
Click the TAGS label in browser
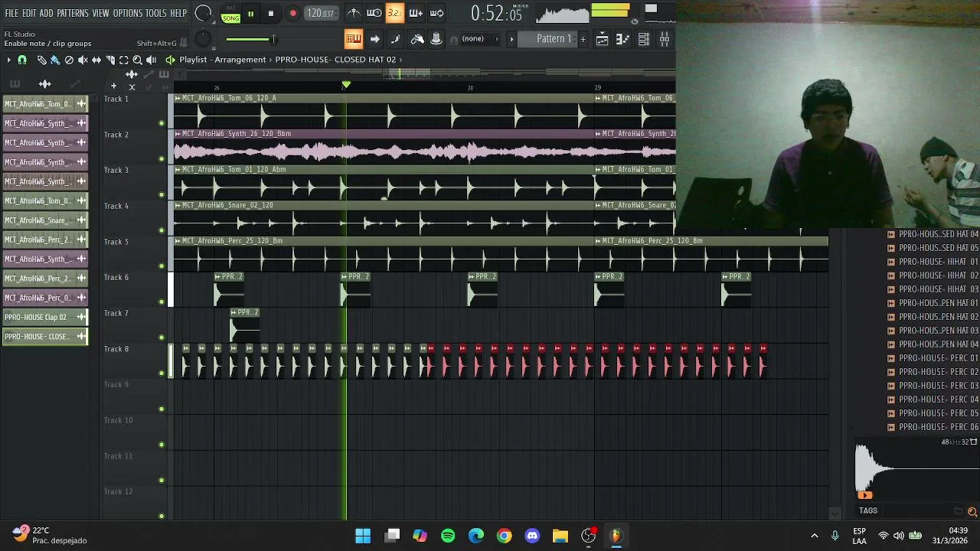pos(868,510)
